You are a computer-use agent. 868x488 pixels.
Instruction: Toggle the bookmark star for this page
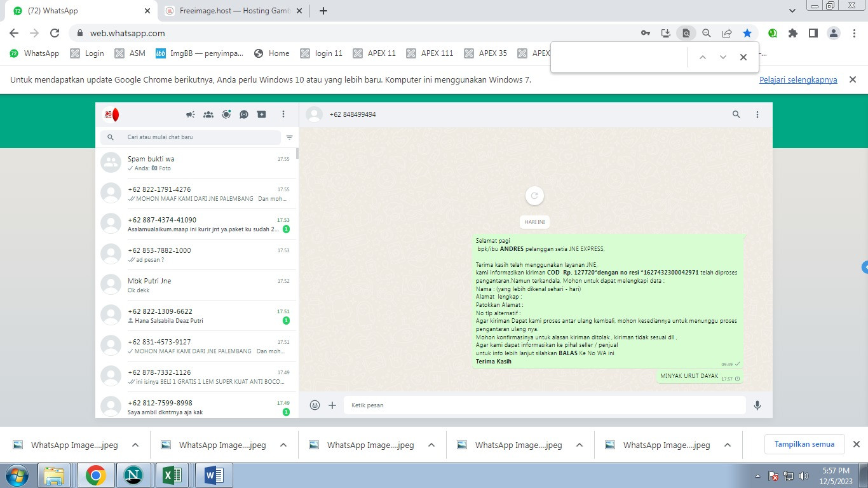[x=747, y=33]
